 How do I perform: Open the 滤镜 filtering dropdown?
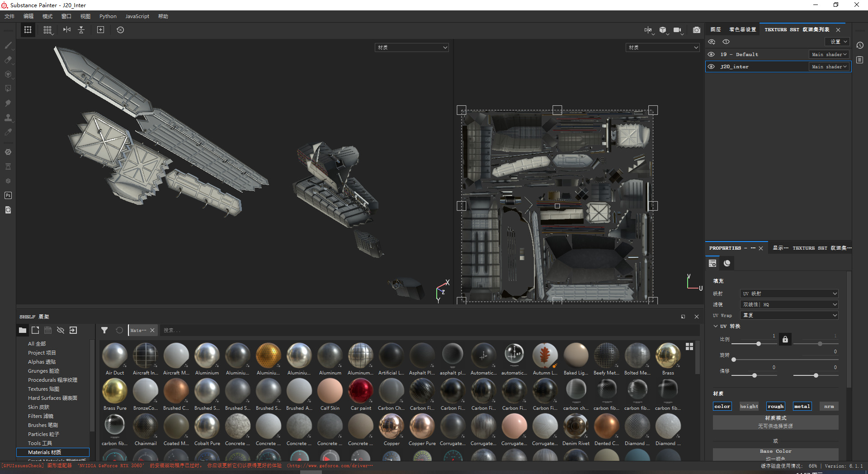pos(789,304)
